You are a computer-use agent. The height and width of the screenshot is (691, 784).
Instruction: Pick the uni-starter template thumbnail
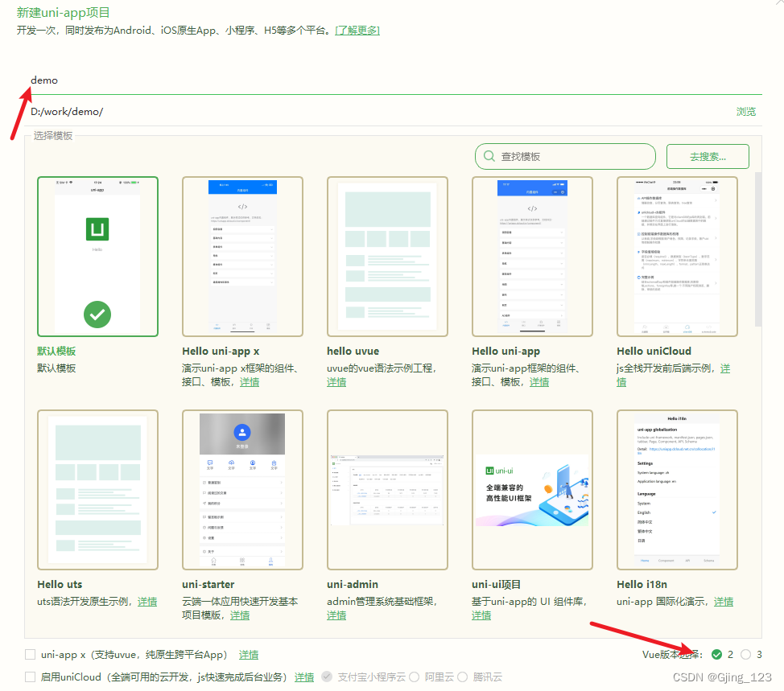(242, 490)
